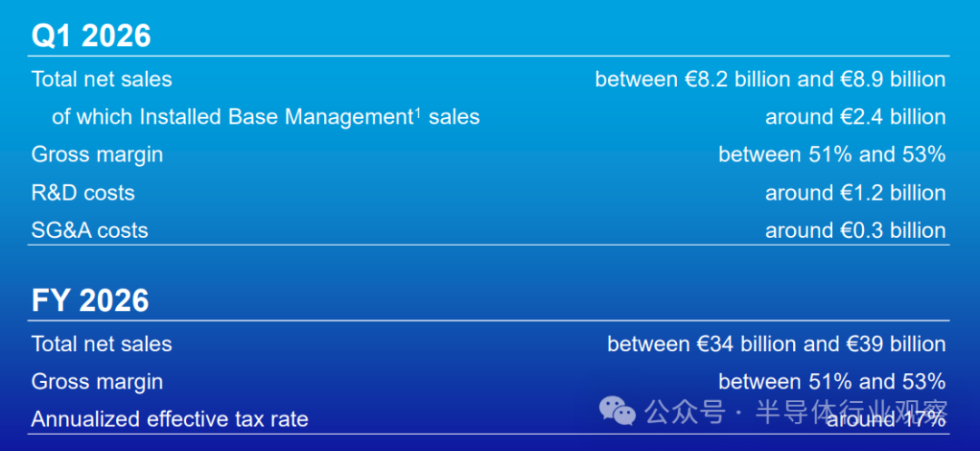Click footnote marker 1 after Installed Base Management
980x451 pixels.
pos(418,112)
